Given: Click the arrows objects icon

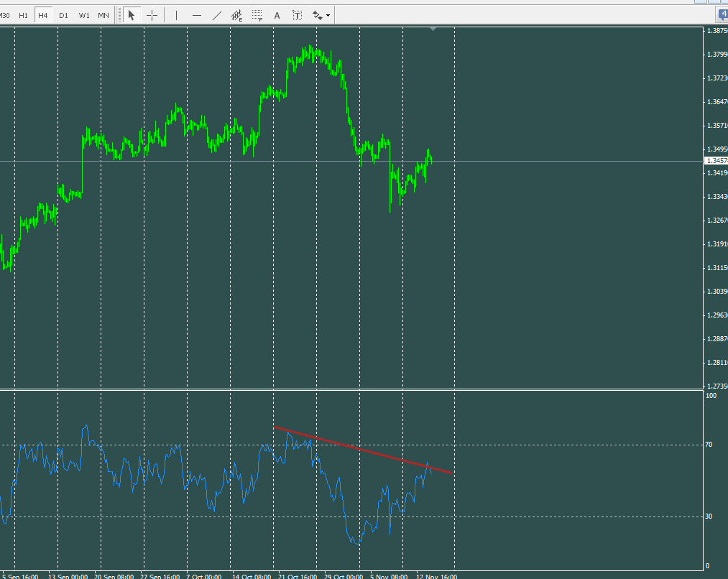Looking at the screenshot, I should click(318, 15).
